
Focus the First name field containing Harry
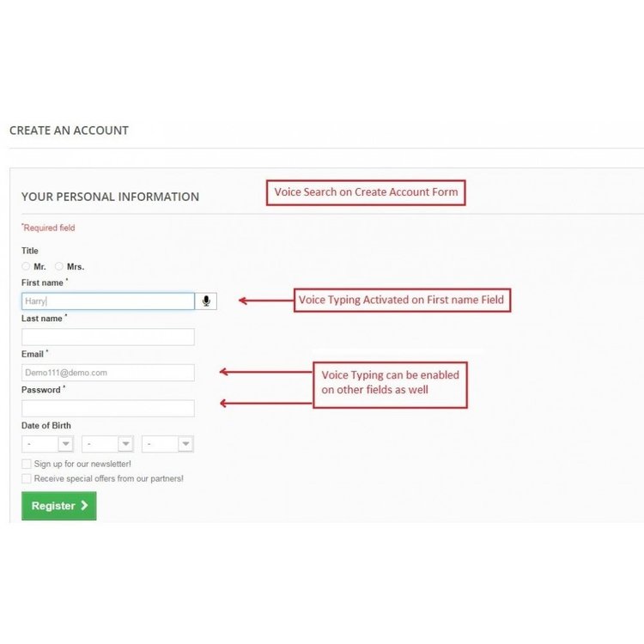pos(108,301)
